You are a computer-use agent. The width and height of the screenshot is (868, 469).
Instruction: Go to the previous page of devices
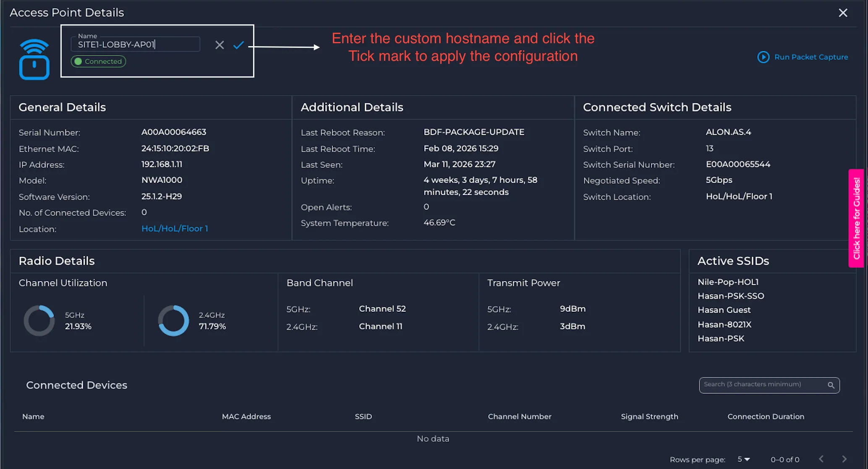(x=821, y=459)
